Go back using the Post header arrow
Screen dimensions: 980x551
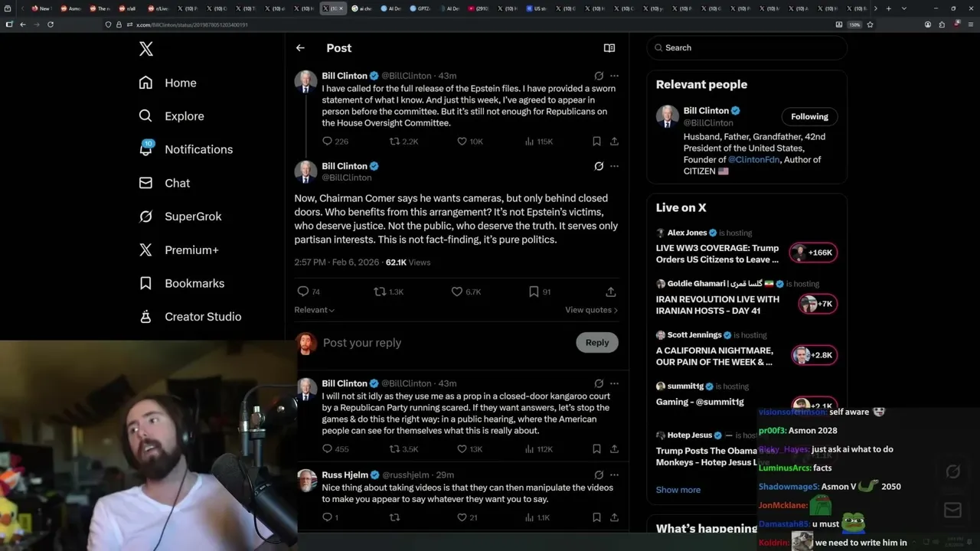[300, 47]
